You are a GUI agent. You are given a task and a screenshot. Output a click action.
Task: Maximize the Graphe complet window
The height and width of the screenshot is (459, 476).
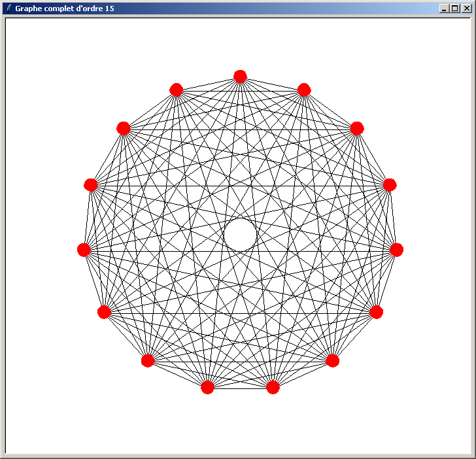[455, 8]
